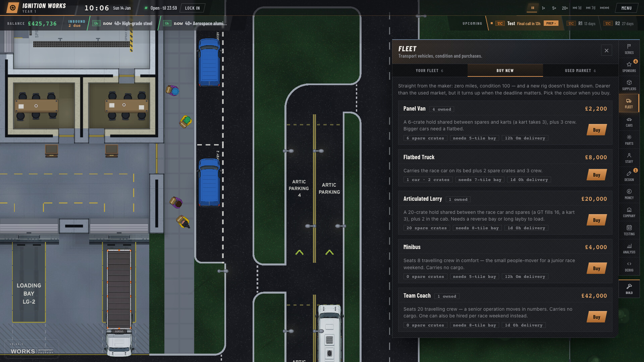The height and width of the screenshot is (362, 644).
Task: Open the High-grade steel inbound delivery
Action: point(123,23)
